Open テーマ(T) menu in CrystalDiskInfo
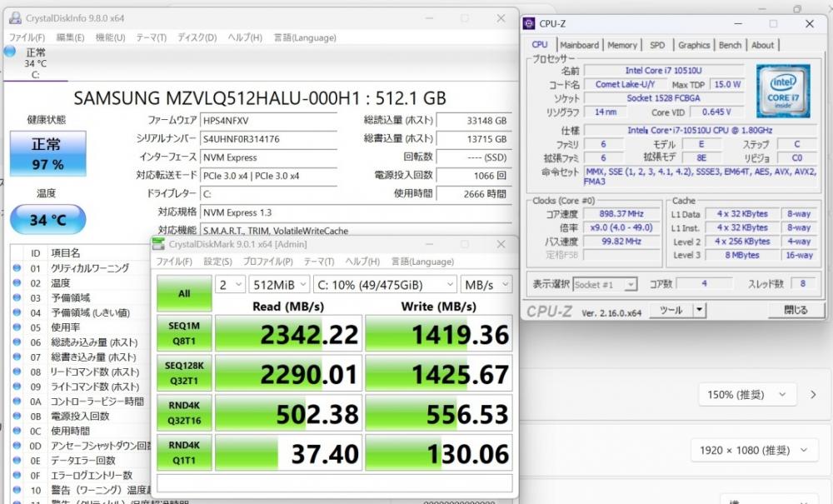The width and height of the screenshot is (833, 504). coord(152,37)
